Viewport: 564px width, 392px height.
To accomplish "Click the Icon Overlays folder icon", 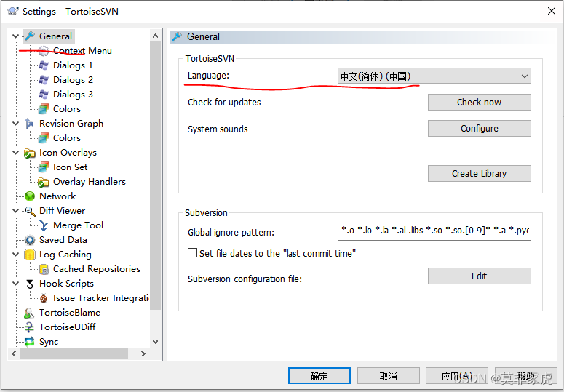I will (30, 153).
